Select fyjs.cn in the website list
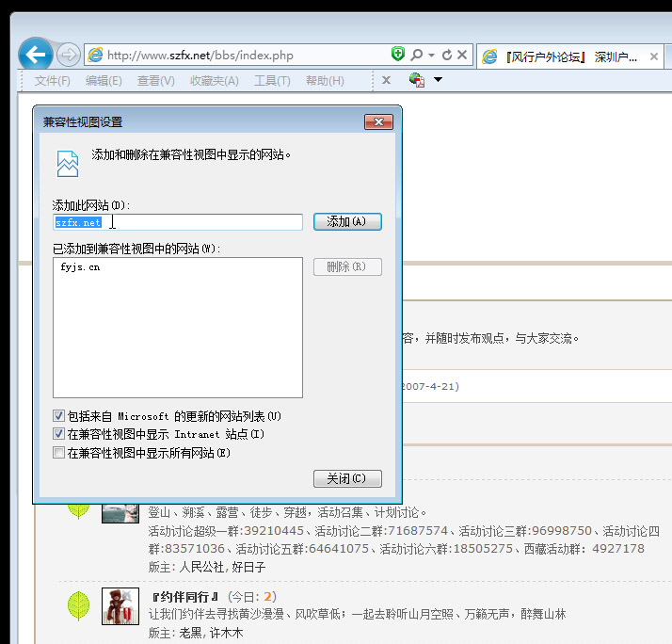The width and height of the screenshot is (672, 644). click(80, 267)
